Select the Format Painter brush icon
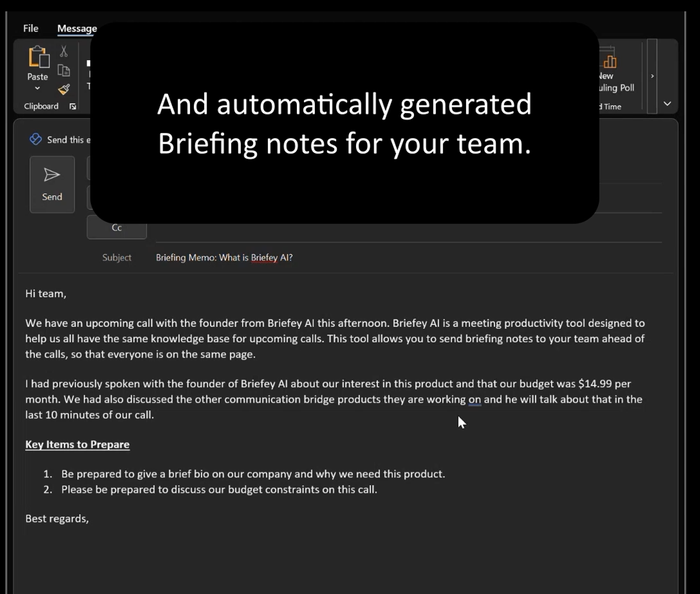This screenshot has width=700, height=594. (64, 89)
